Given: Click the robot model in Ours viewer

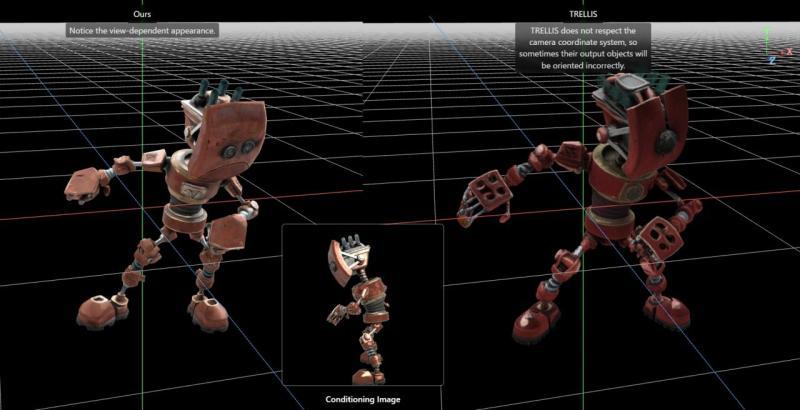Looking at the screenshot, I should [165, 204].
